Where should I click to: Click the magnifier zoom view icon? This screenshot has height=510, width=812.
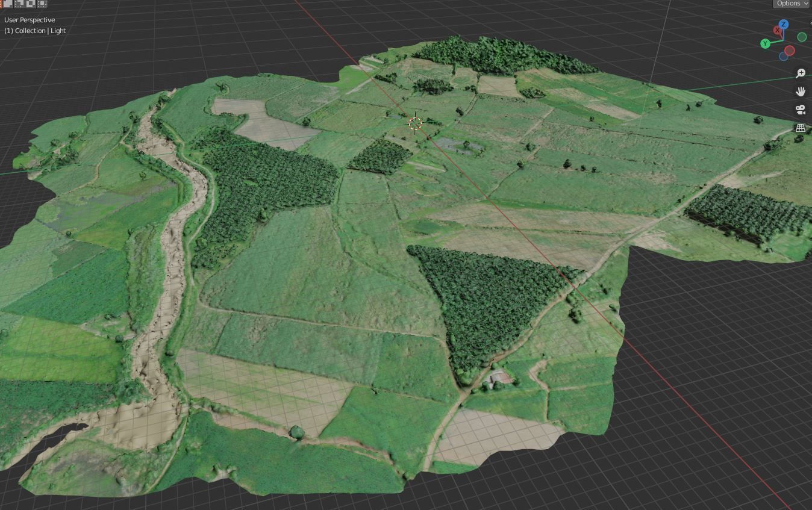[x=801, y=73]
